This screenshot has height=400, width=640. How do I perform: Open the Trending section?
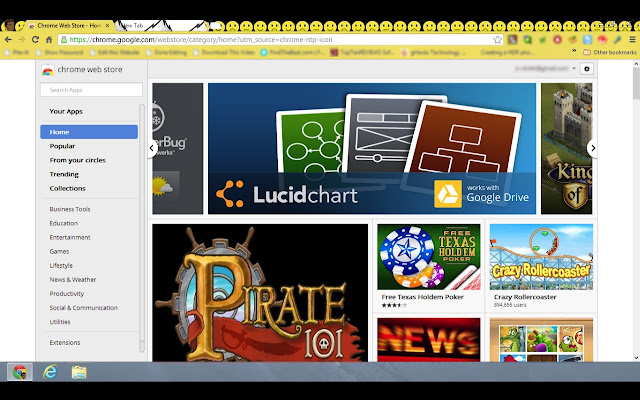(x=64, y=174)
